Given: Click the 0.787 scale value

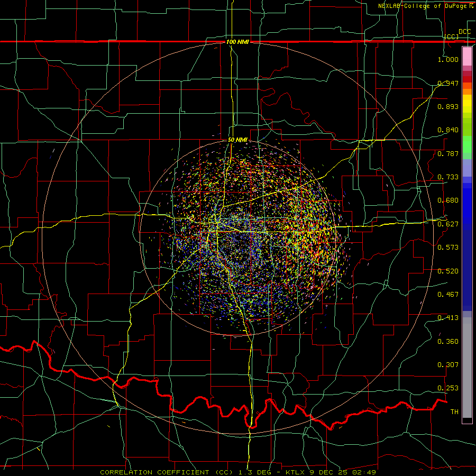Looking at the screenshot, I should 448,153.
